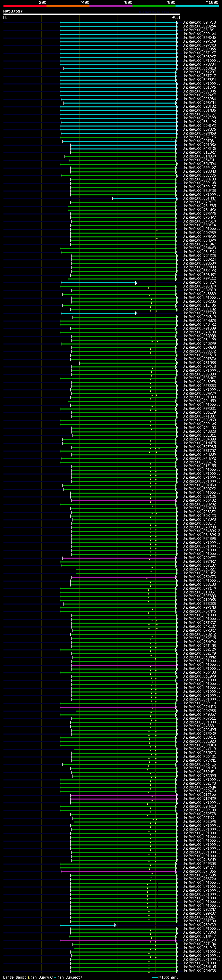
Task: Click the cyan ~100% identity legend bar
Action: [197, 6]
